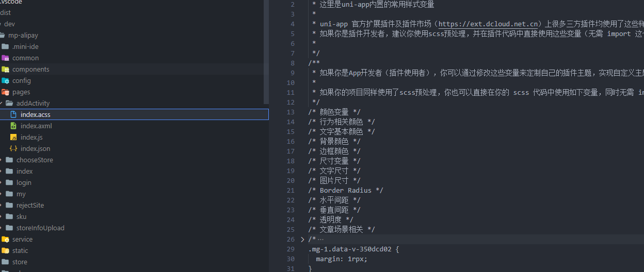Collapse the mp-alipay folder
The image size is (644, 272).
[2, 36]
